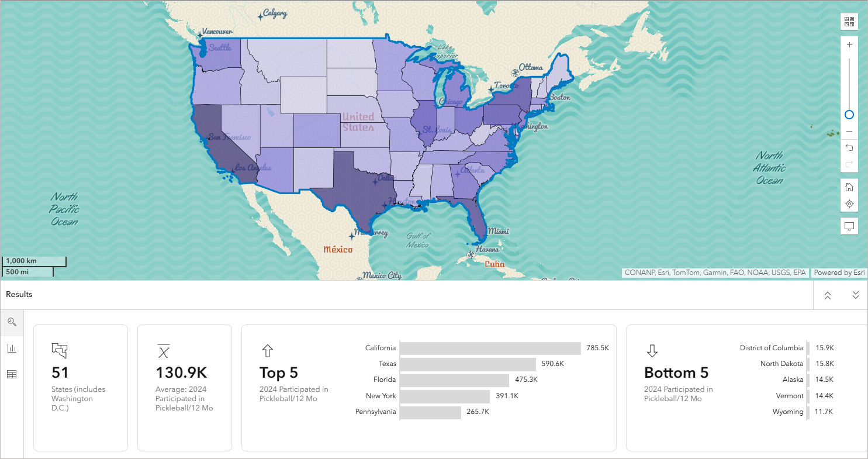Select California's bar in the Top 5 chart
The width and height of the screenshot is (868, 459).
point(491,347)
